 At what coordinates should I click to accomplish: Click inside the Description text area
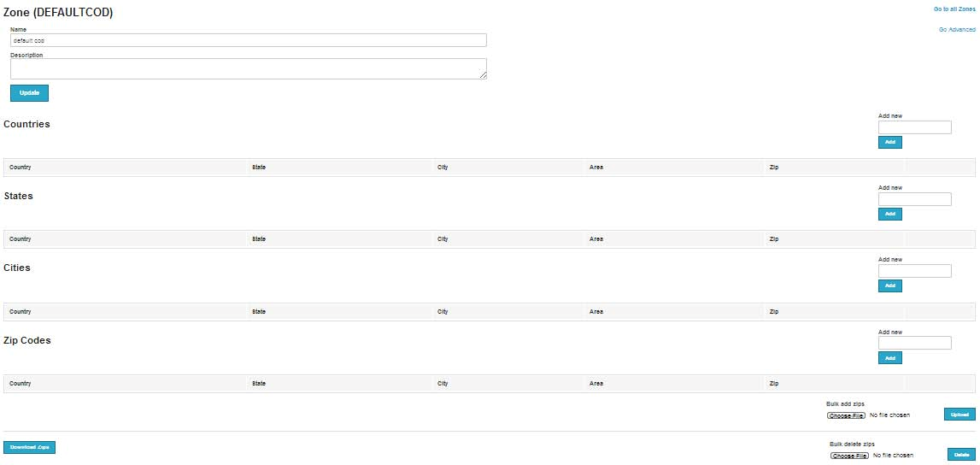click(x=248, y=68)
